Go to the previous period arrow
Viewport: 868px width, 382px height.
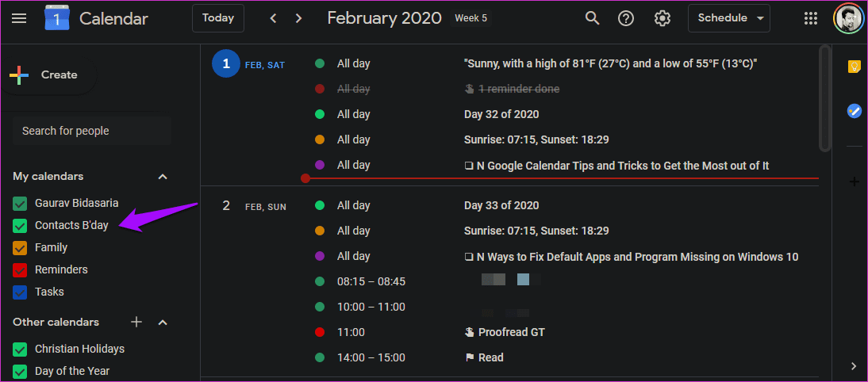pyautogui.click(x=273, y=18)
